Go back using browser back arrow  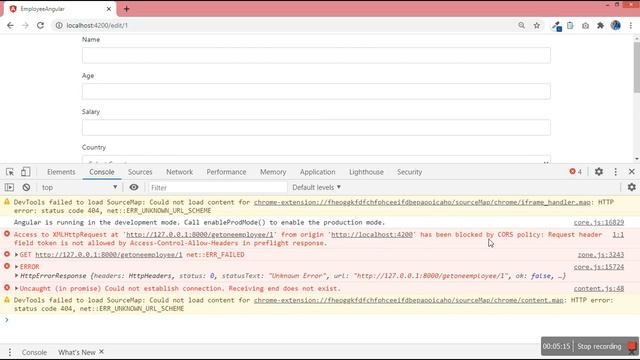[10, 25]
